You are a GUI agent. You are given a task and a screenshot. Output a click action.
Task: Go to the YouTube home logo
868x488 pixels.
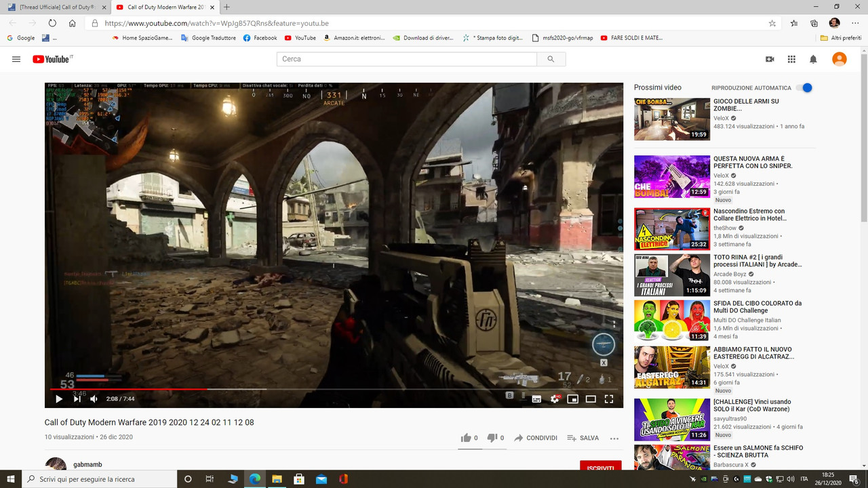coord(52,59)
